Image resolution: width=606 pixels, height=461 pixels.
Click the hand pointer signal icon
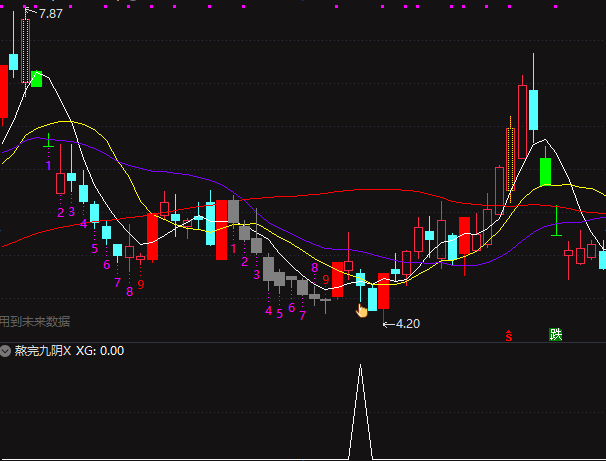(362, 311)
